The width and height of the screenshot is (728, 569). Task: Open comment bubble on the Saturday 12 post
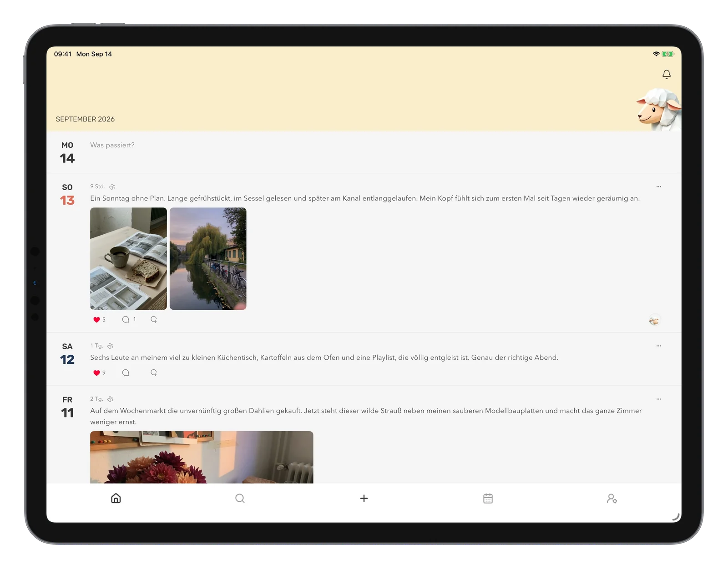coord(126,373)
